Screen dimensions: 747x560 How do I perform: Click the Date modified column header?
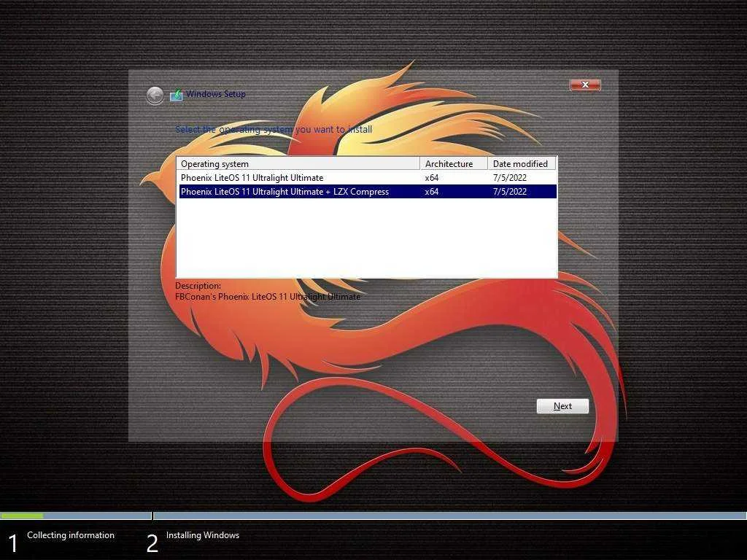click(x=522, y=164)
